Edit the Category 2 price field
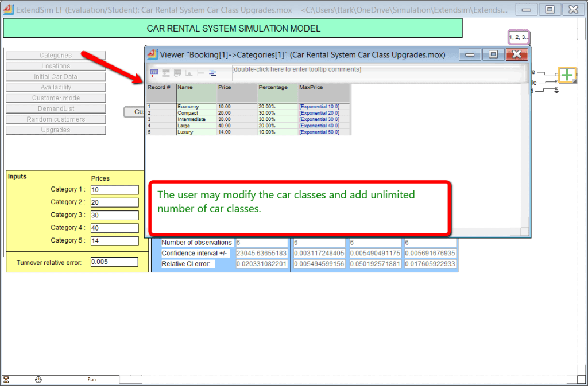Viewport: 588px width, 386px height. tap(114, 202)
